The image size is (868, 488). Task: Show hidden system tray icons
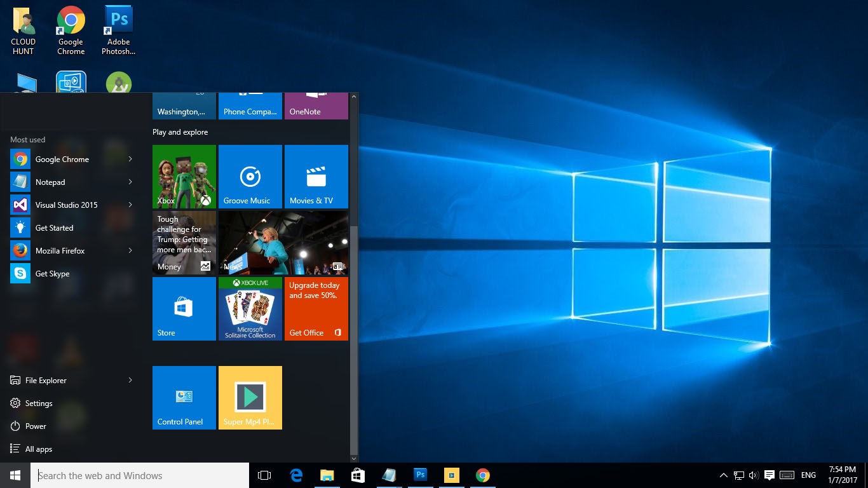click(724, 475)
